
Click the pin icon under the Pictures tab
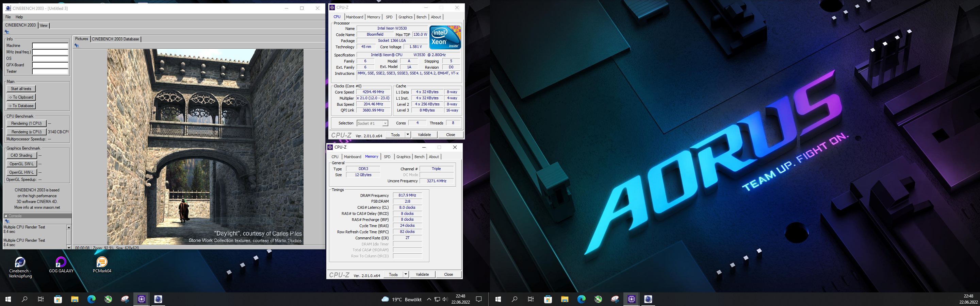click(77, 46)
